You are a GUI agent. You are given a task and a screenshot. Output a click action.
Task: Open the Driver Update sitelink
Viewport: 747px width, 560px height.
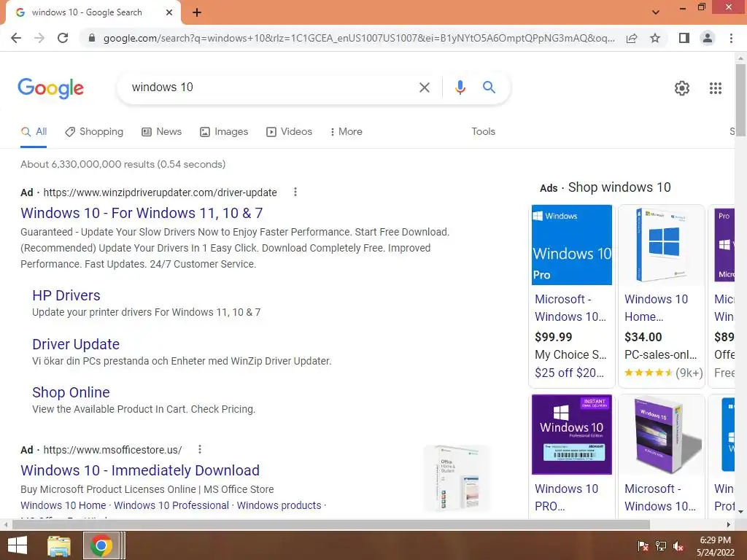(76, 344)
